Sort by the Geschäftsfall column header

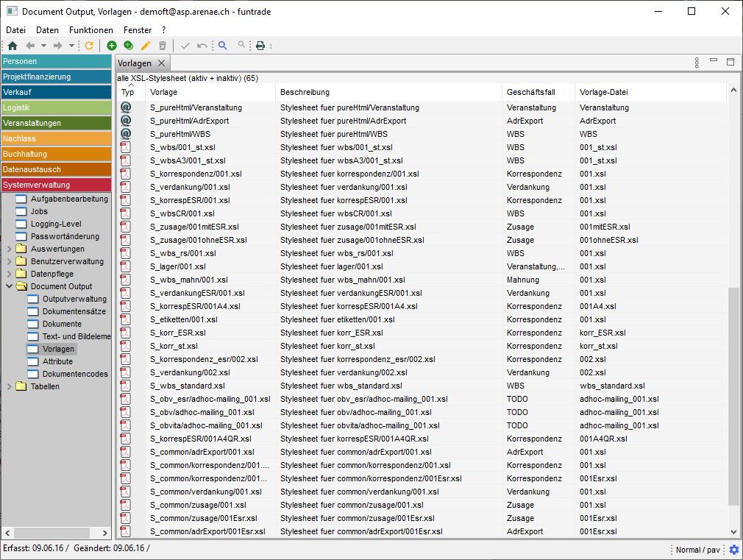[x=530, y=92]
